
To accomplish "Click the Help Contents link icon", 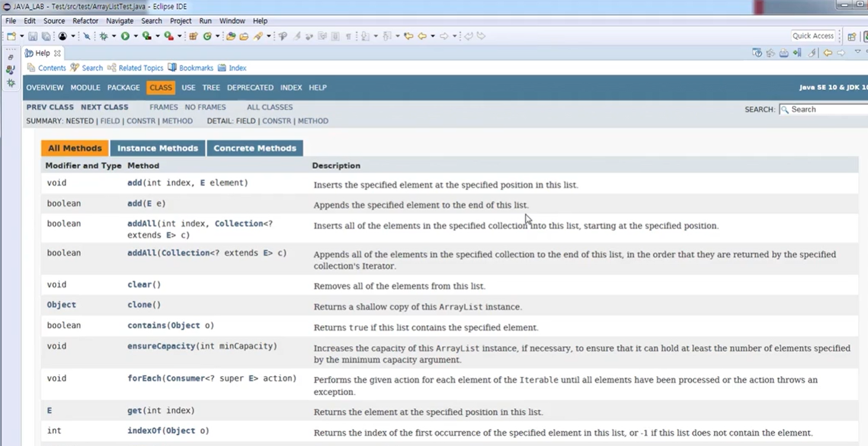I will coord(31,68).
